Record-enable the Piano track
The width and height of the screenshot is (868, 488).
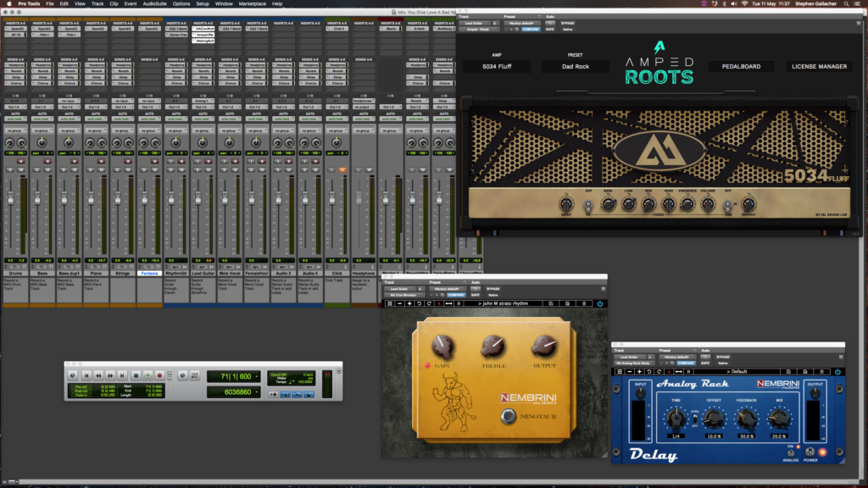point(102,161)
